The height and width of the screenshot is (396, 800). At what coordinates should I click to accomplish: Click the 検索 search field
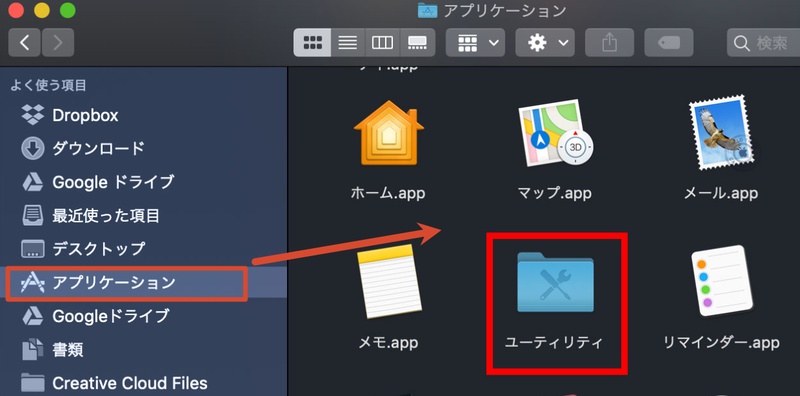pos(763,42)
